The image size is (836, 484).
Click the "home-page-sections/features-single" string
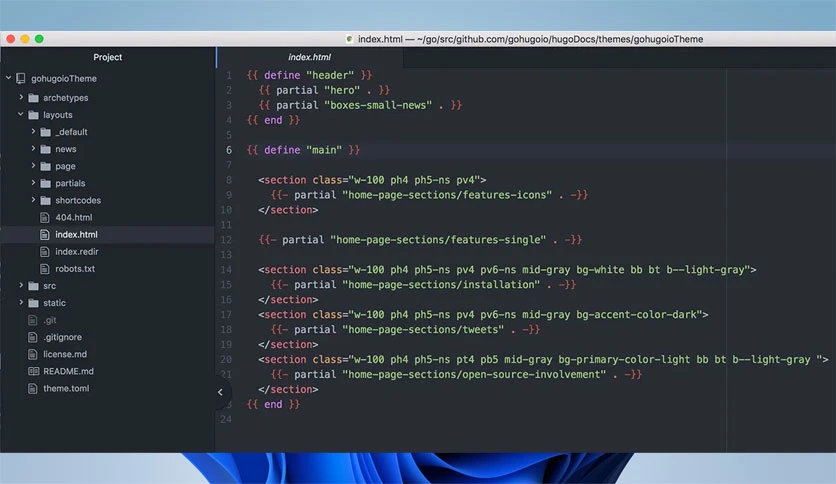(x=438, y=240)
